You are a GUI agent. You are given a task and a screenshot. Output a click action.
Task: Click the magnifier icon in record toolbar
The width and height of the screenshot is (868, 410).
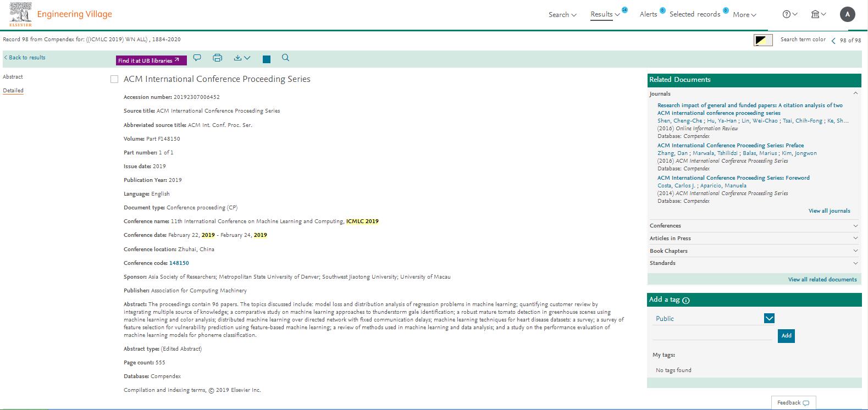point(285,58)
